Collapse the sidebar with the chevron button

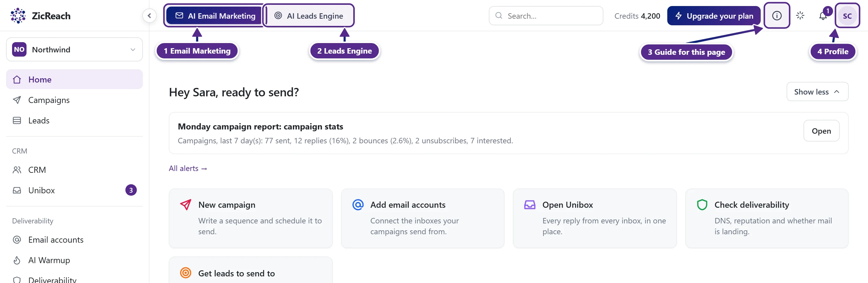pyautogui.click(x=149, y=15)
